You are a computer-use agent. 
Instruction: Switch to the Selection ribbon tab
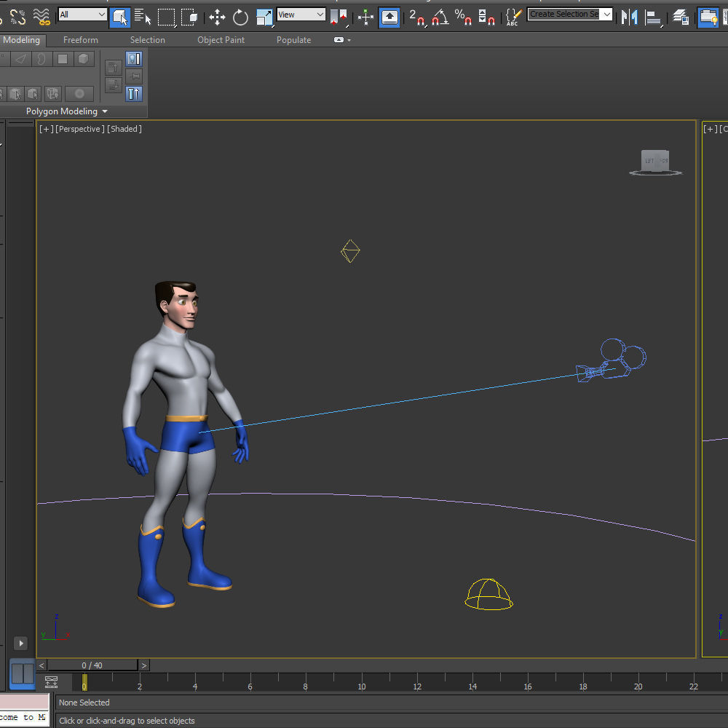[148, 40]
